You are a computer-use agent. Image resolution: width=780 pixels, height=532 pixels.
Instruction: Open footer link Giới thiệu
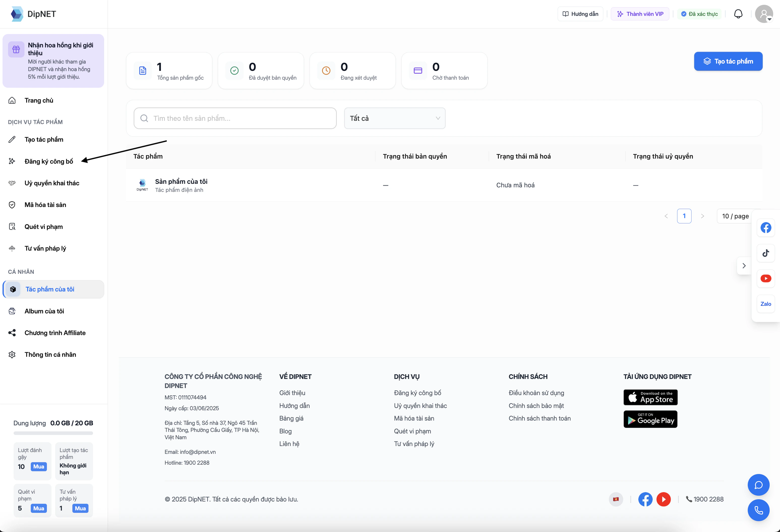coord(292,393)
